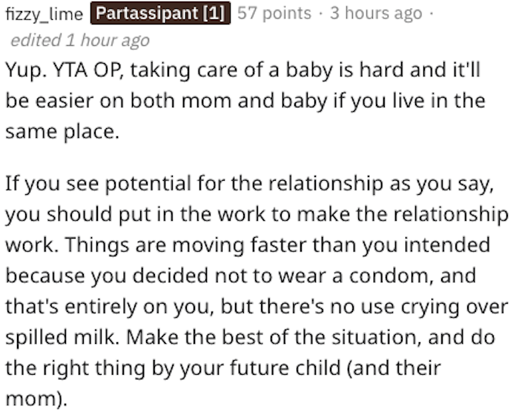Screen dimensions: 519x420
Task: Click the phrase future child
Action: (x=285, y=368)
